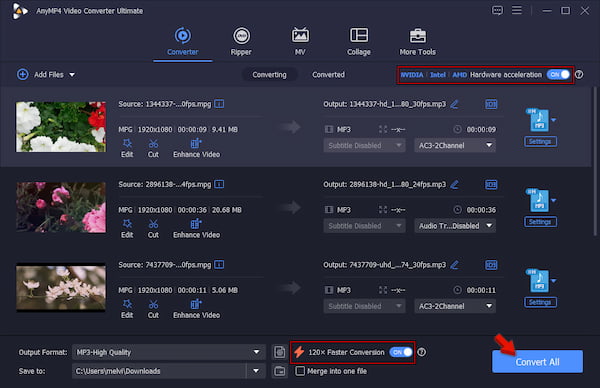Expand Add Files dropdown arrow
Screen dimensions: 600x388
click(x=72, y=75)
